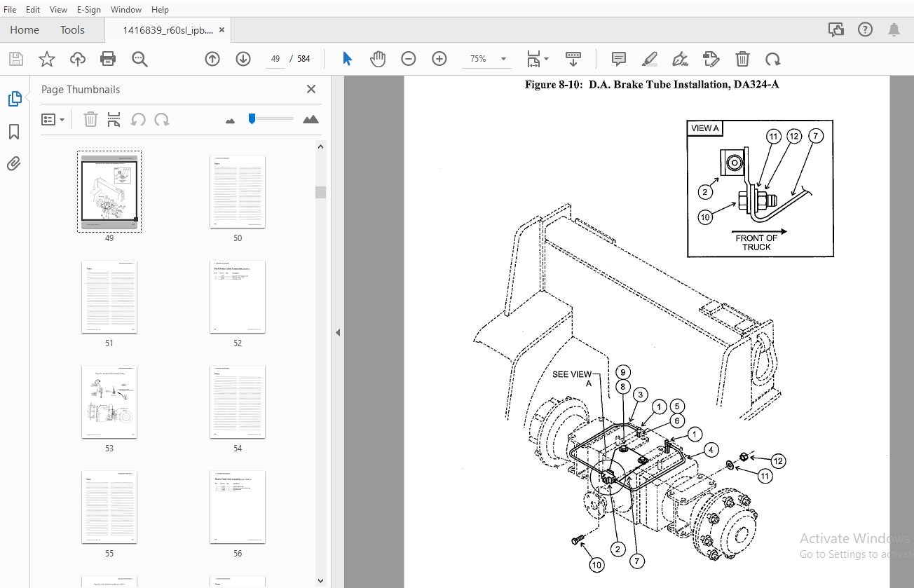Adjust the thumbnail size slider handle
The width and height of the screenshot is (914, 588).
252,118
